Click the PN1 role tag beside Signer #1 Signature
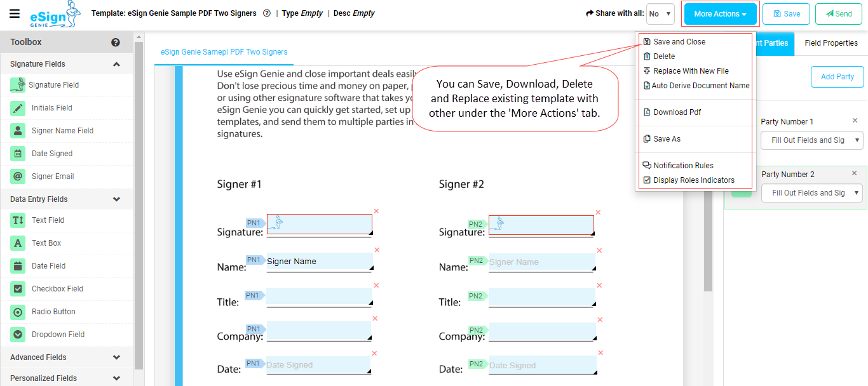Image resolution: width=868 pixels, height=386 pixels. point(255,223)
